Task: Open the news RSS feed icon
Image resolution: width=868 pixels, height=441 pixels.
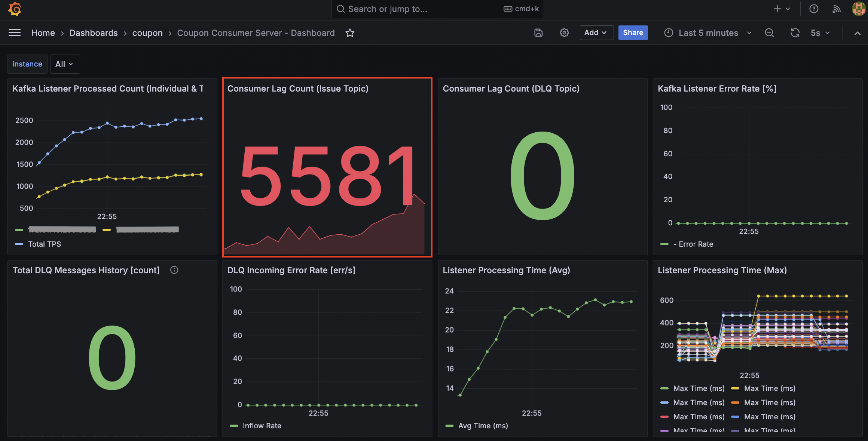Action: (x=836, y=9)
